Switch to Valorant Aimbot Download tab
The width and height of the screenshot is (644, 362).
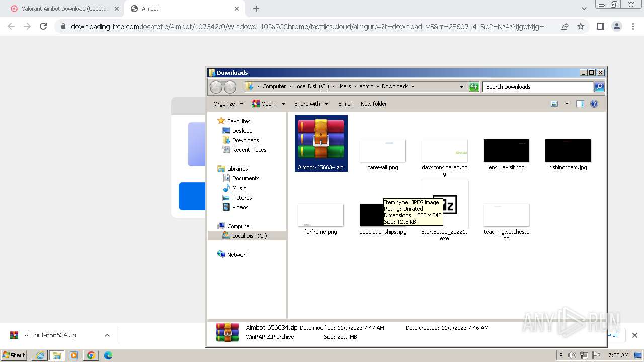tap(65, 9)
